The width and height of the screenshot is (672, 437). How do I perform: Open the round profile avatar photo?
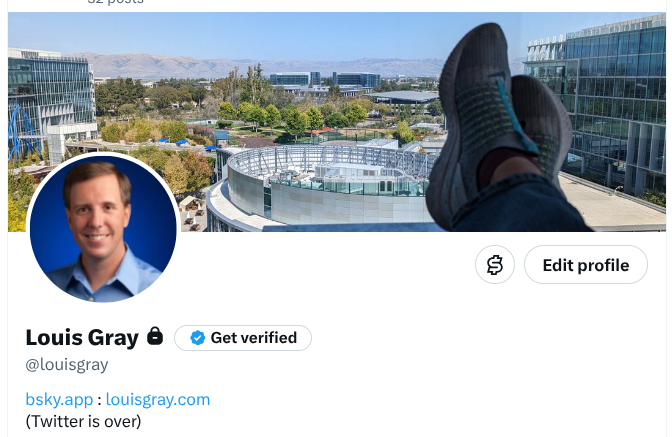[x=103, y=228]
